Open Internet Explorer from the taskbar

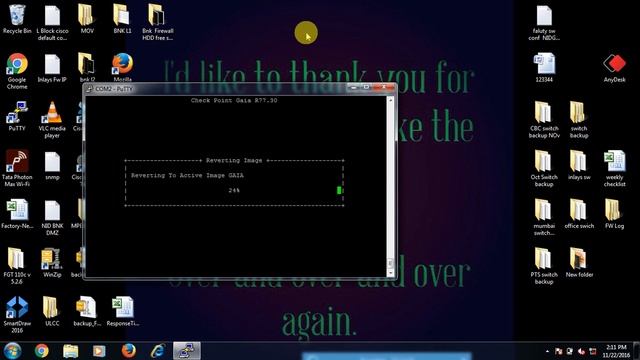[158, 351]
